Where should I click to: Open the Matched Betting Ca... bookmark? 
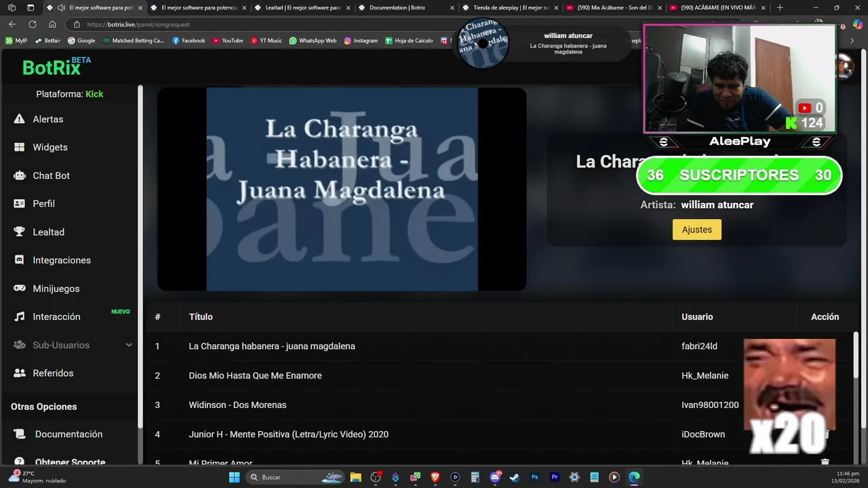coord(134,41)
